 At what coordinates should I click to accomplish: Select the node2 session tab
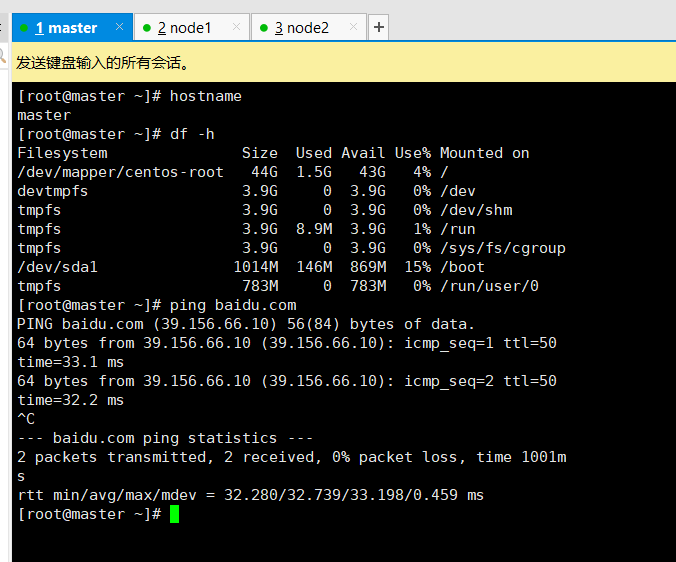(302, 28)
